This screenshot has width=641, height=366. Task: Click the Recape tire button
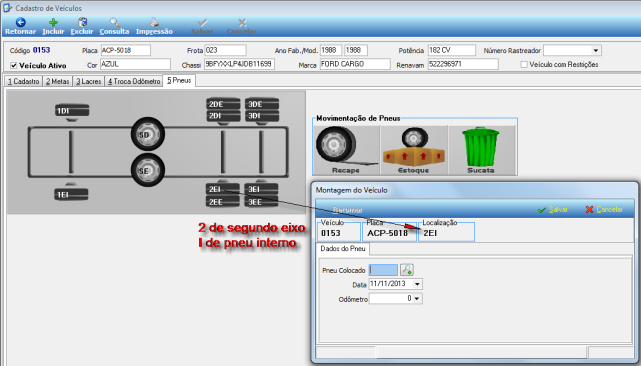pos(346,150)
